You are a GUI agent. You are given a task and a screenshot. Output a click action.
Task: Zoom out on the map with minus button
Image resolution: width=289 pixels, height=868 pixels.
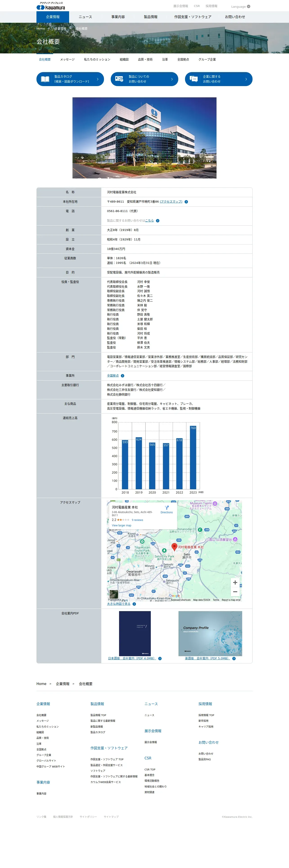coord(235,592)
